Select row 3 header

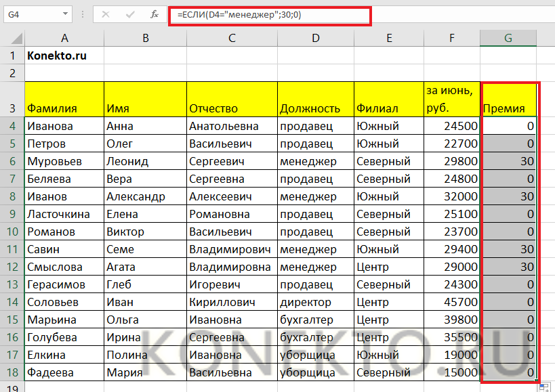12,99
